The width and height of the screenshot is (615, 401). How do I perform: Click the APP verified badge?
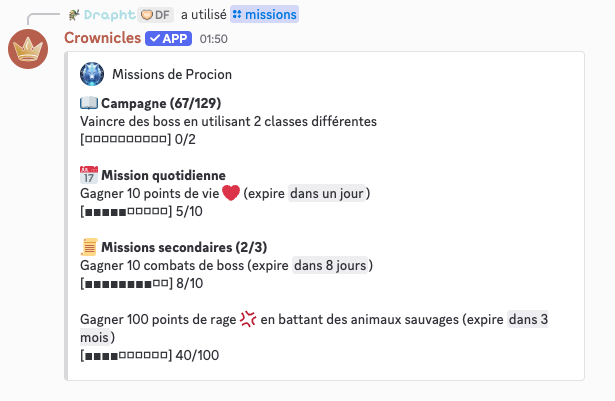169,38
